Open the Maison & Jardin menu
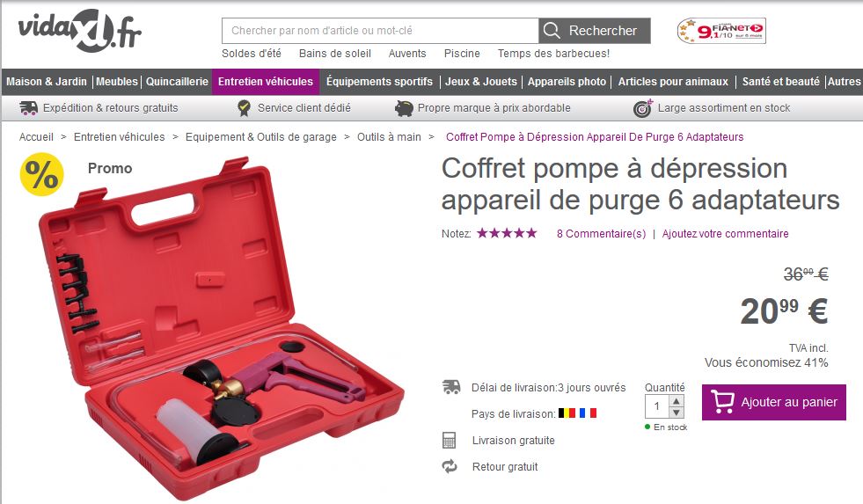Screen dimensions: 863x504 [47, 82]
